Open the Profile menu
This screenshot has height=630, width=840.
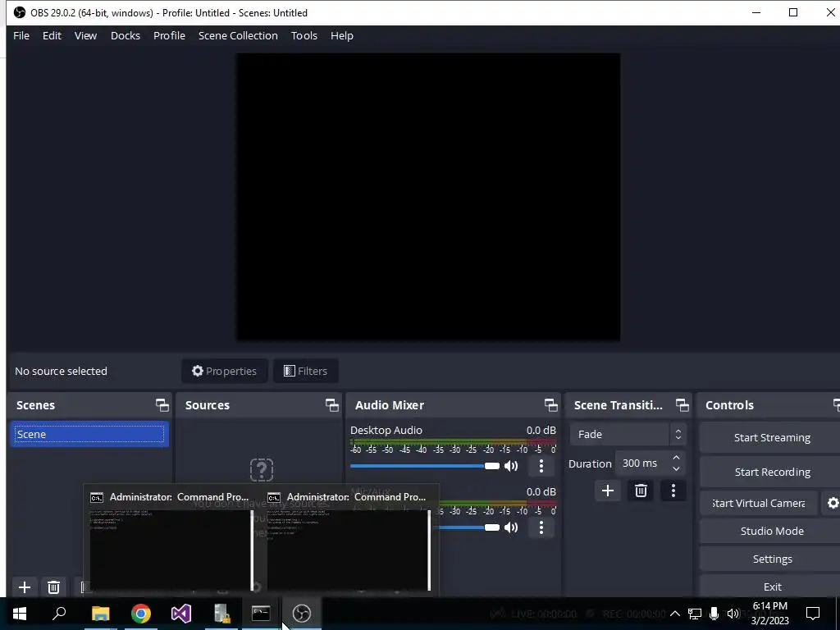click(x=169, y=35)
